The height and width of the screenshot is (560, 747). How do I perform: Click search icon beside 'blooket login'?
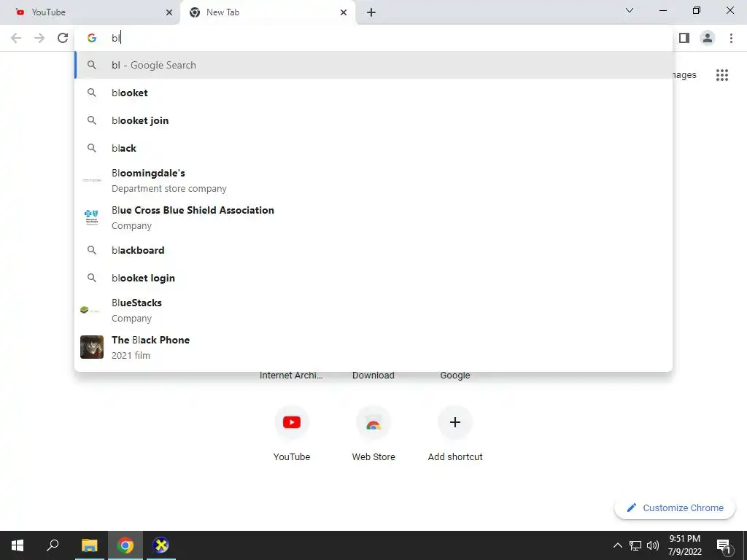[x=92, y=278]
